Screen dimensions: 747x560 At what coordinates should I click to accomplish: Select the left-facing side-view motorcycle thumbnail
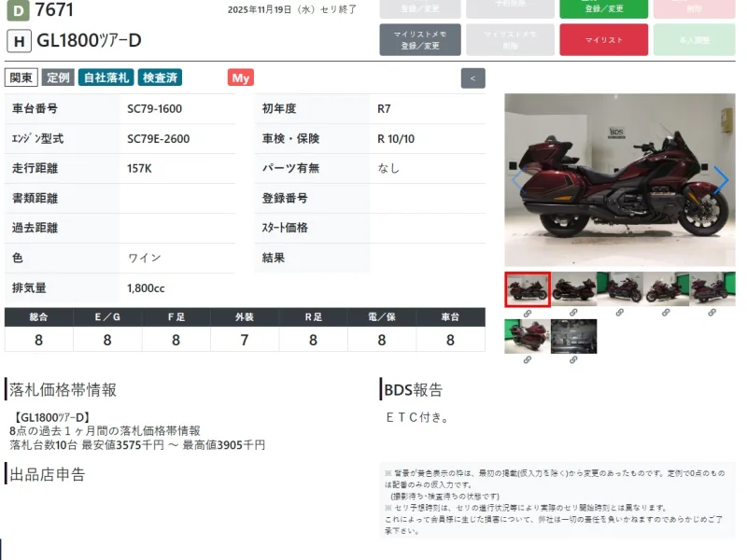(573, 288)
